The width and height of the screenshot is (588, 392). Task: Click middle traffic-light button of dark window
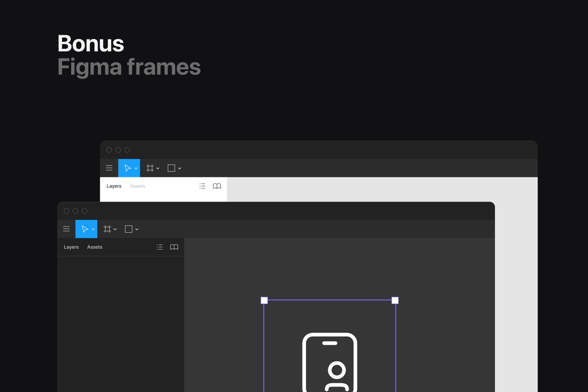pyautogui.click(x=75, y=211)
